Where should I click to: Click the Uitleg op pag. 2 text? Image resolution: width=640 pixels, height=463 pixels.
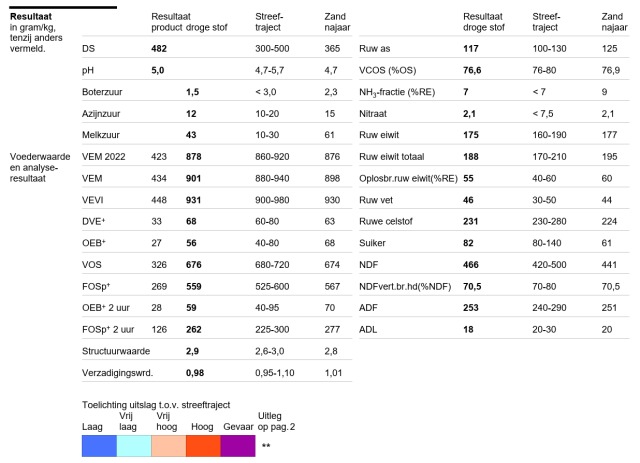click(x=276, y=421)
